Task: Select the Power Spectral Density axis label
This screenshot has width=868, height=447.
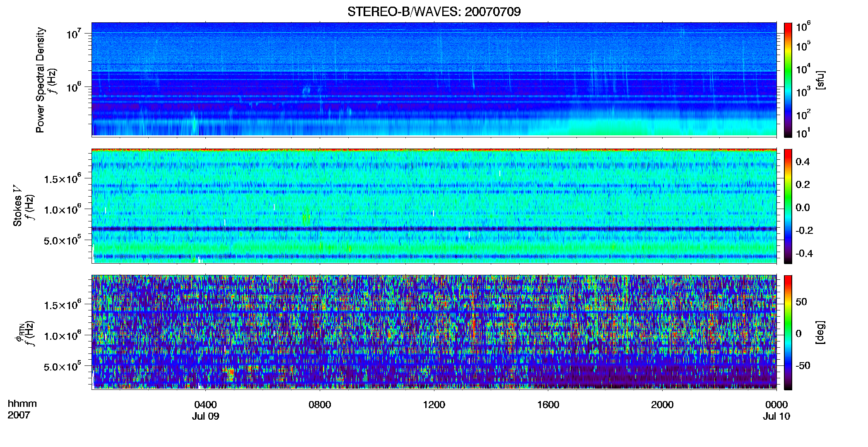Action: 40,80
